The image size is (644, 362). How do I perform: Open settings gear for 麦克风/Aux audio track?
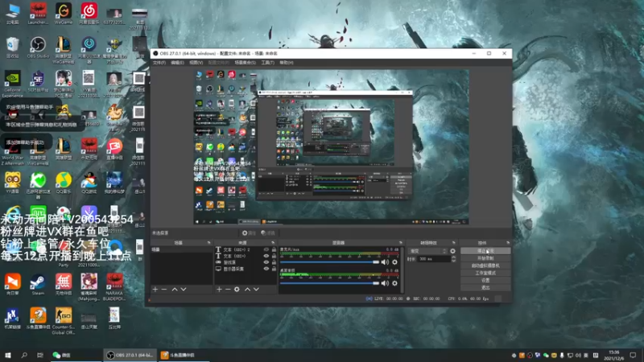[x=394, y=262]
